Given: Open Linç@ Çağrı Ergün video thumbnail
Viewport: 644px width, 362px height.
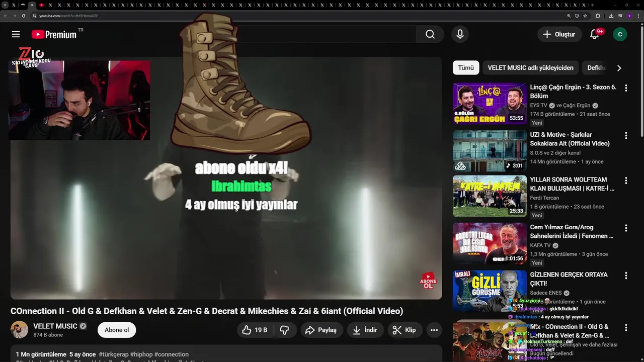Looking at the screenshot, I should (x=490, y=104).
